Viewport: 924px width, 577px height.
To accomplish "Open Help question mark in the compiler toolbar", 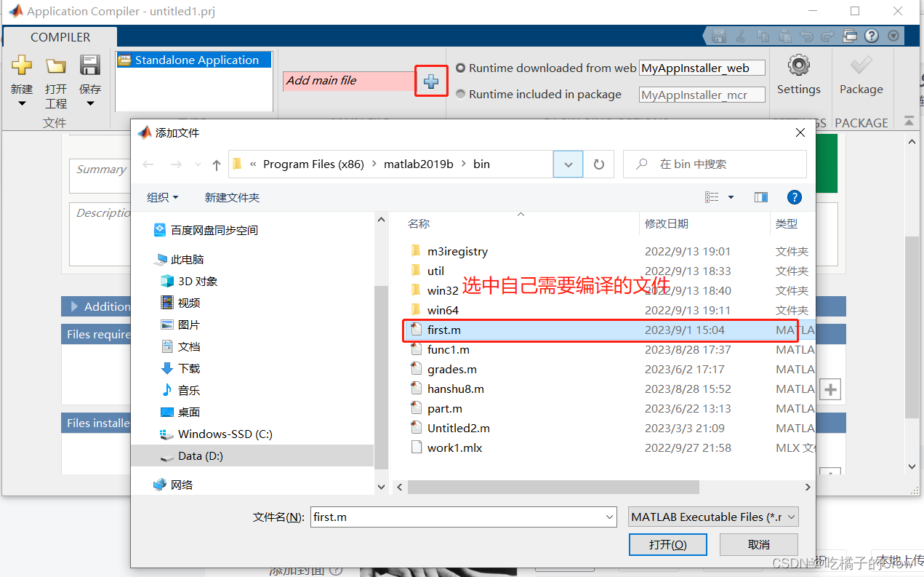I will pos(872,36).
